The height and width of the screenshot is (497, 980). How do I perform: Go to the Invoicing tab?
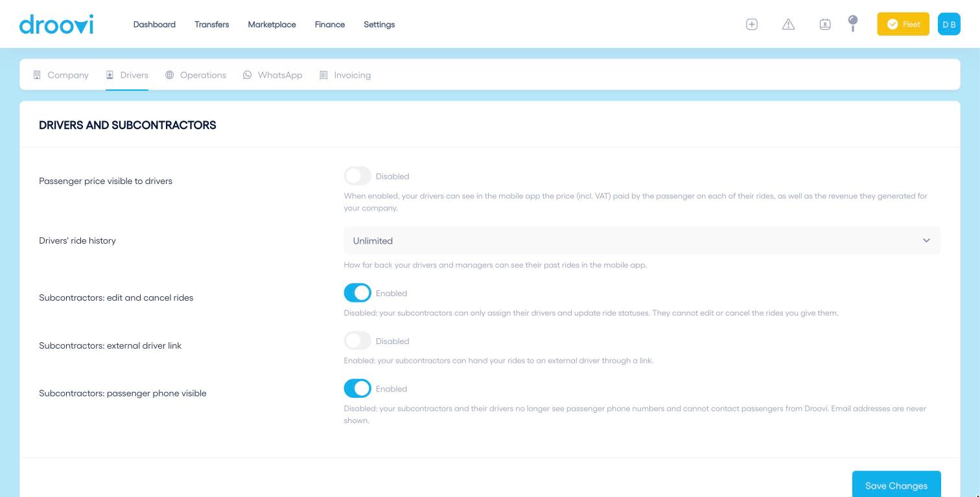[x=345, y=75]
